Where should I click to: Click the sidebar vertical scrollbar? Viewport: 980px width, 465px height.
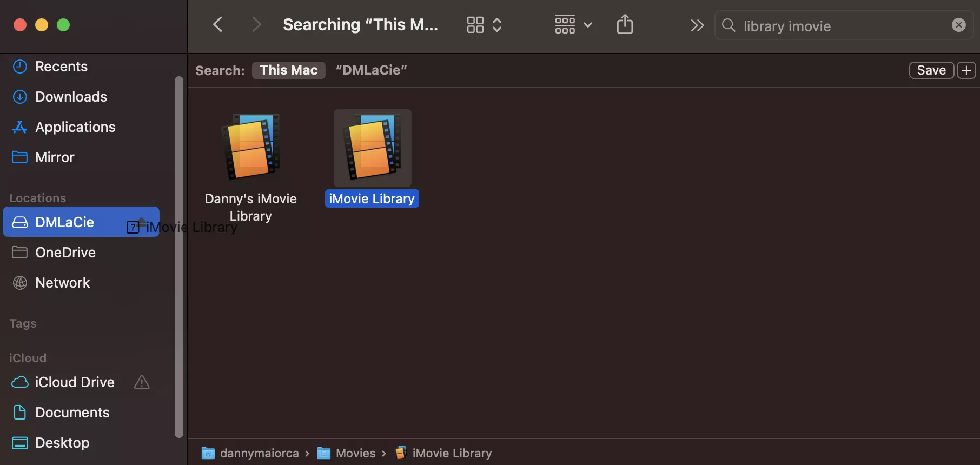click(x=179, y=257)
